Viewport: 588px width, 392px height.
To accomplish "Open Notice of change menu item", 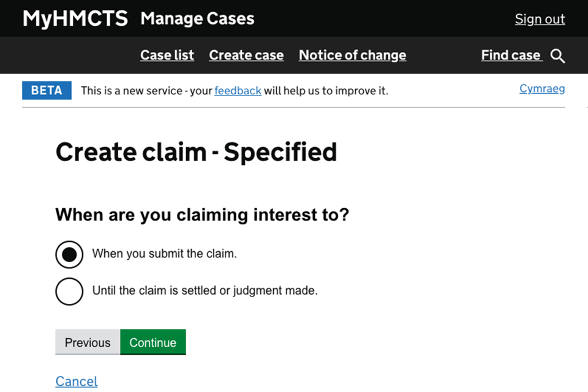I will point(352,55).
